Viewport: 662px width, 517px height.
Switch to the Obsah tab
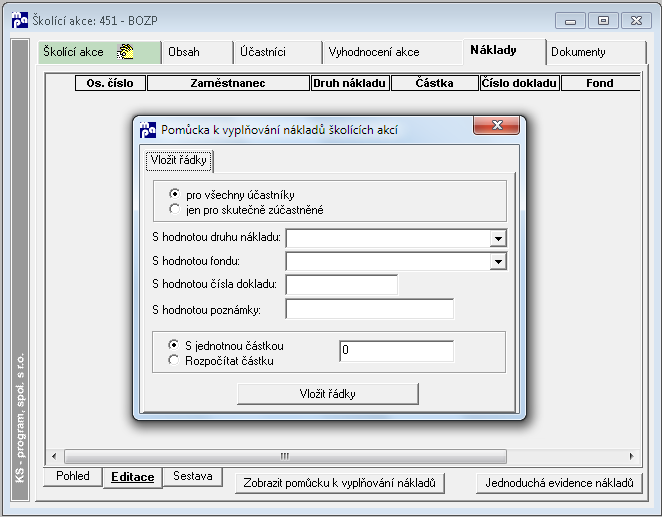coord(197,52)
